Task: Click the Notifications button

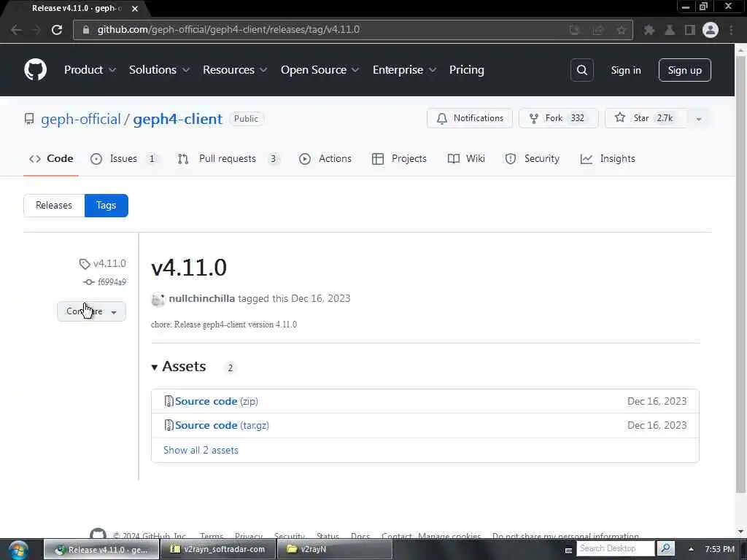Action: click(x=470, y=118)
